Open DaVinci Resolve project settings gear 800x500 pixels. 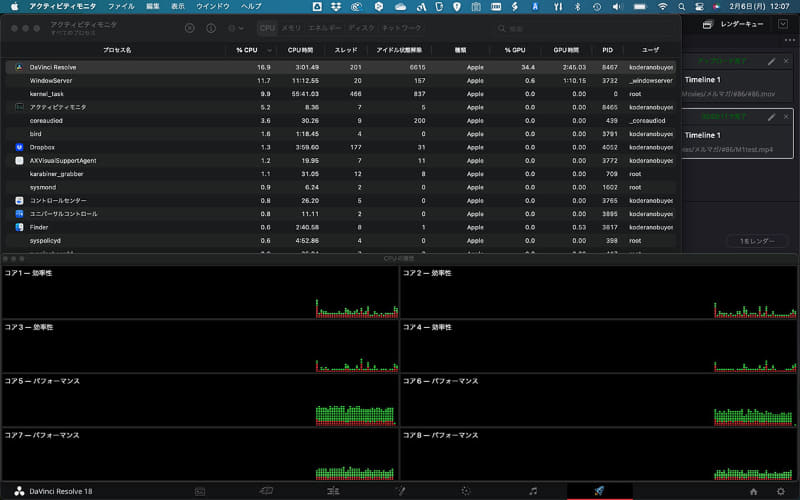pos(781,491)
